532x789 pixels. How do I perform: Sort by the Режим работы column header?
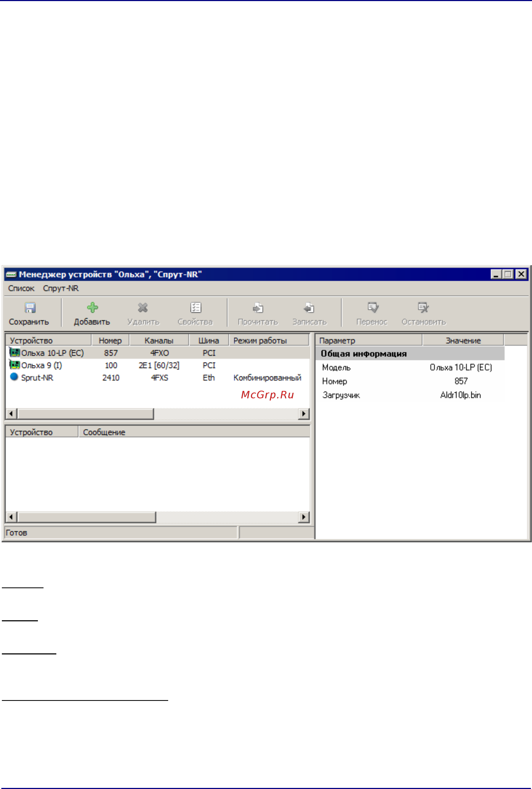[269, 340]
